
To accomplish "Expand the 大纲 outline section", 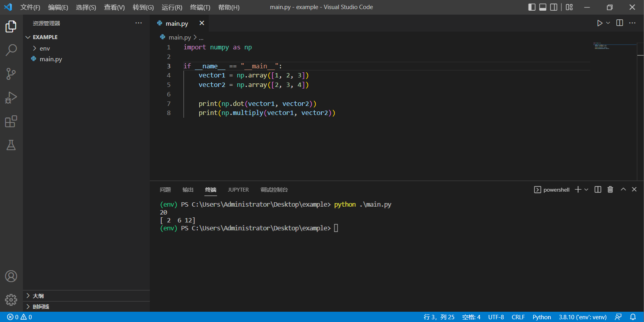I will [38, 296].
